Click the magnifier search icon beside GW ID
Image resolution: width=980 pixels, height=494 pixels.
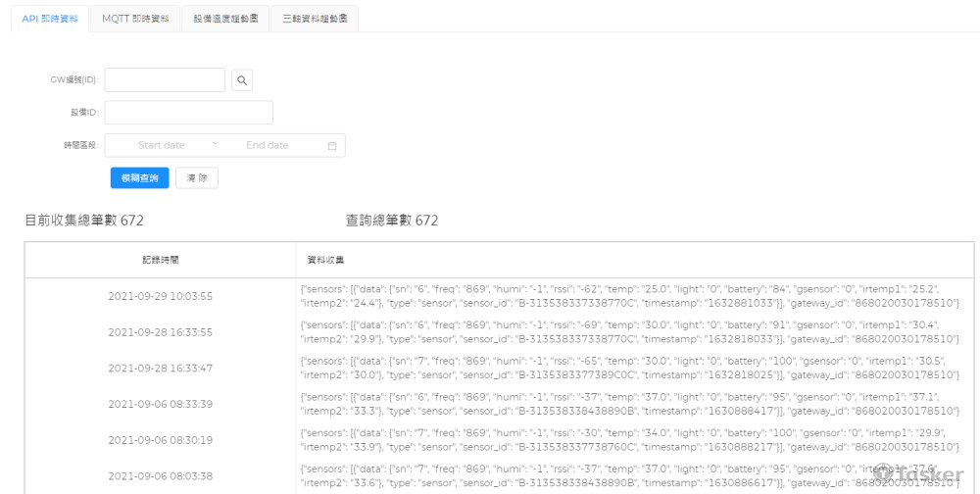[x=242, y=80]
